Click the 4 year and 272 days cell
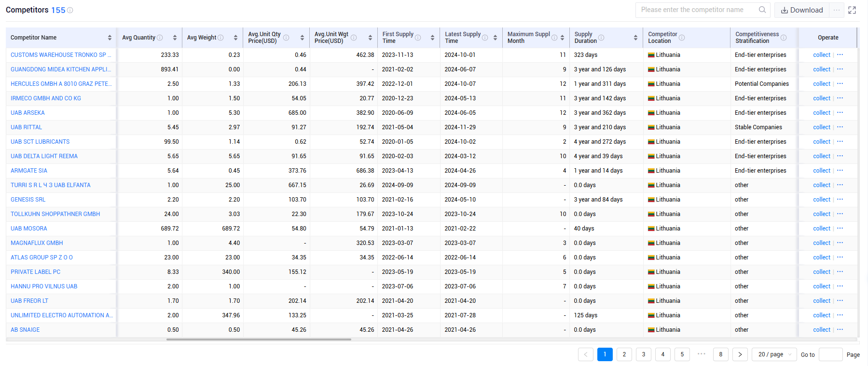 (600, 142)
